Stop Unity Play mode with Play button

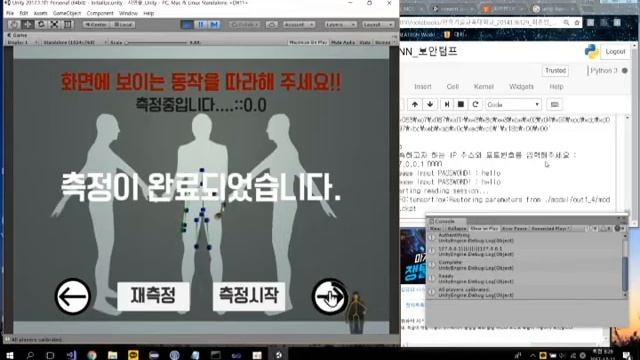[x=187, y=24]
